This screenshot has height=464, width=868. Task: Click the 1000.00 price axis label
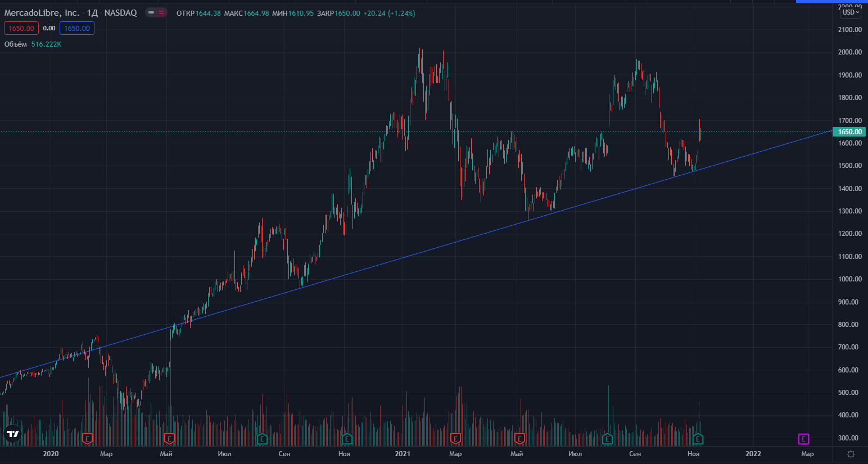[x=849, y=279]
